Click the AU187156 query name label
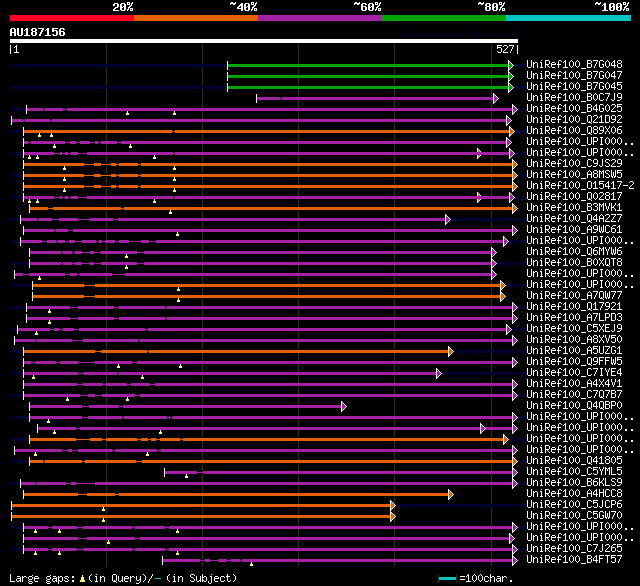The height and width of the screenshot is (586, 640). [x=38, y=32]
